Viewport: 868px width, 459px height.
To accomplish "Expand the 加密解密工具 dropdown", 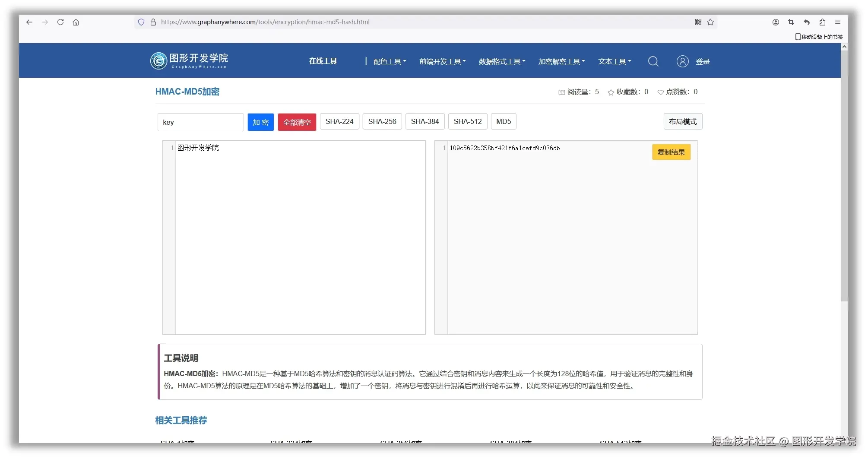I will point(561,61).
